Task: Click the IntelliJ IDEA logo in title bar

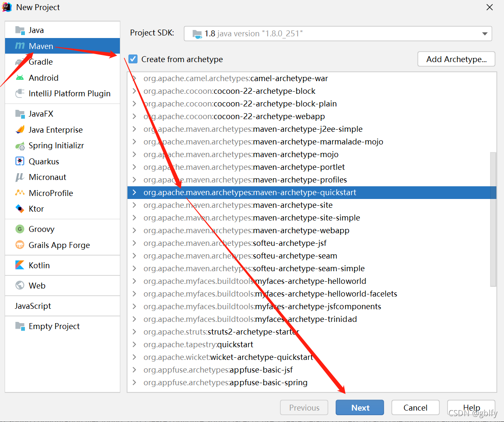Action: point(7,7)
